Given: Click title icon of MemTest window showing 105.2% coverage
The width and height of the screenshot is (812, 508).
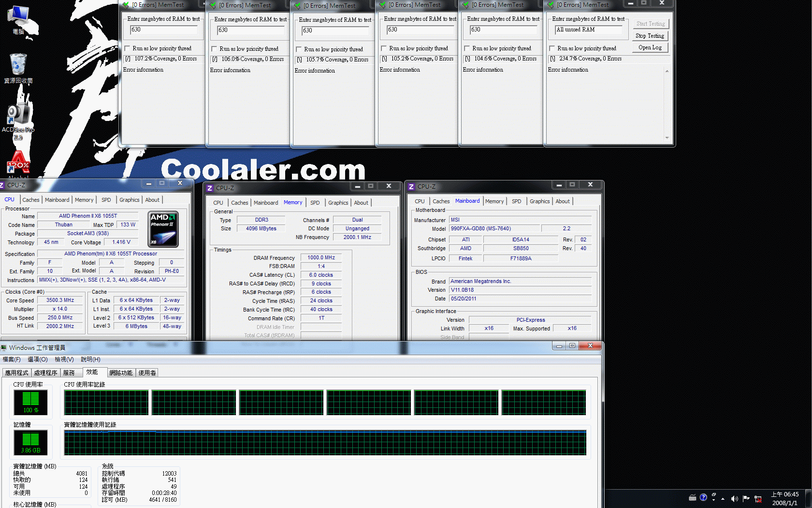Looking at the screenshot, I should click(x=382, y=5).
